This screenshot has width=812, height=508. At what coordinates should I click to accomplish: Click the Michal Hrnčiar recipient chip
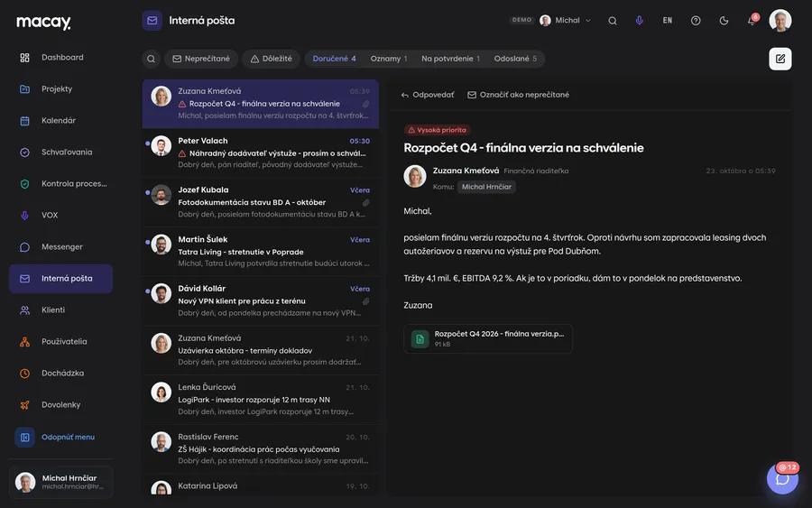click(x=486, y=187)
